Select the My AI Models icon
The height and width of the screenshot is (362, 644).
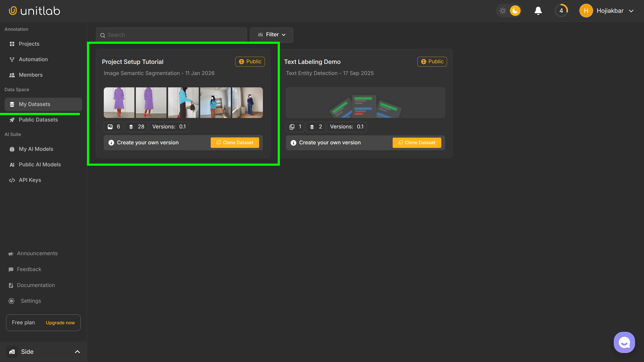(12, 149)
